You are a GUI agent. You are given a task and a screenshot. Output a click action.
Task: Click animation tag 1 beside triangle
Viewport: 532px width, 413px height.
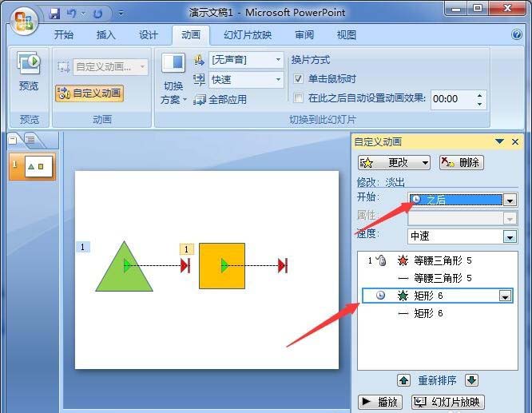[83, 247]
